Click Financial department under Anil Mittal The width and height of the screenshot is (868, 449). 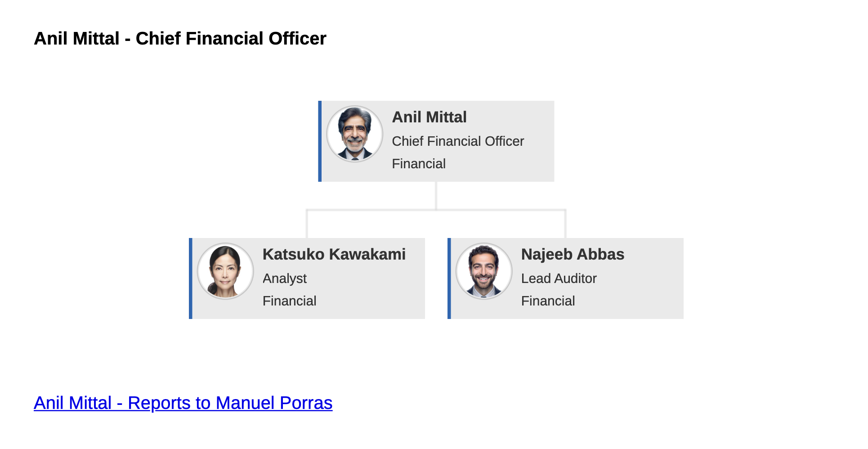pyautogui.click(x=418, y=164)
